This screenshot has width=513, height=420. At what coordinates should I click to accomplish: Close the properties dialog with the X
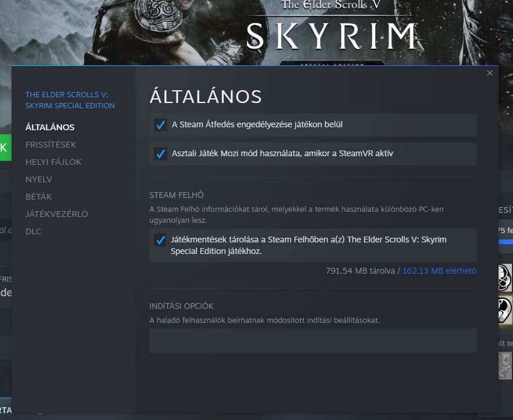[x=489, y=73]
